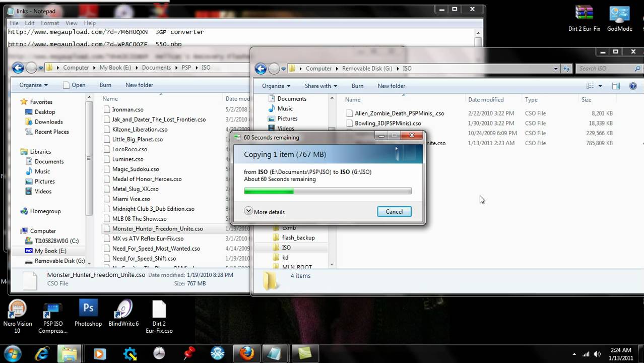Open help in Removable Disk window

click(633, 86)
